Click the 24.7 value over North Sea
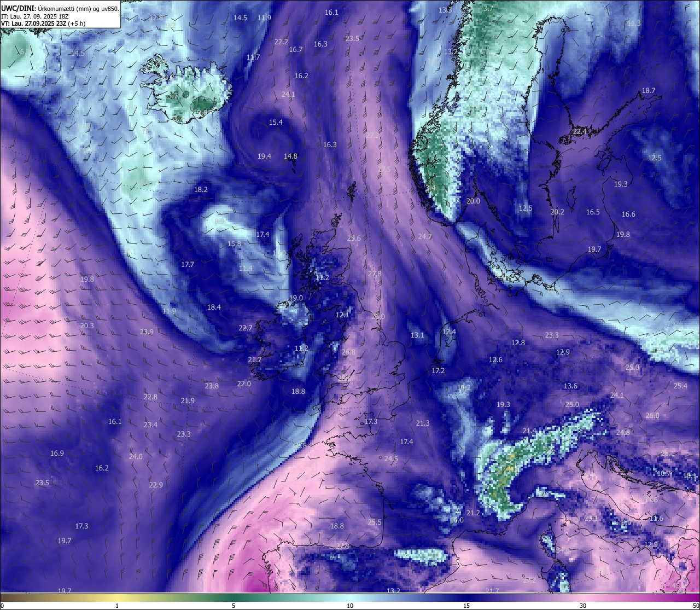 pyautogui.click(x=425, y=237)
